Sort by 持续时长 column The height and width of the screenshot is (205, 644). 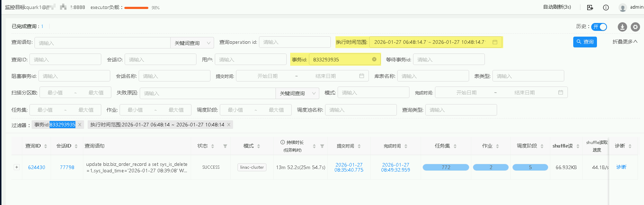click(x=314, y=146)
